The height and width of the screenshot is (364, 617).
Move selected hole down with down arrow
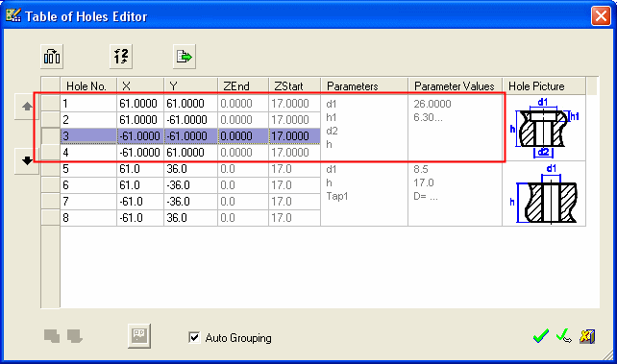point(27,160)
